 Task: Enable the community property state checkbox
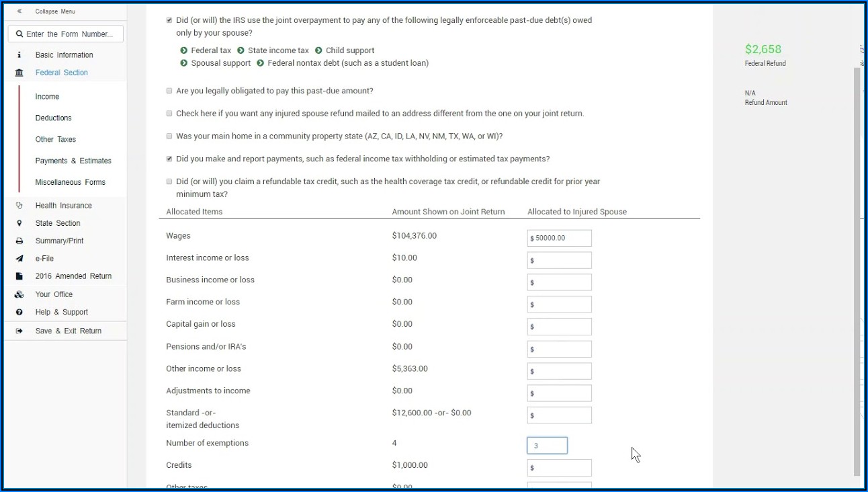tap(169, 136)
